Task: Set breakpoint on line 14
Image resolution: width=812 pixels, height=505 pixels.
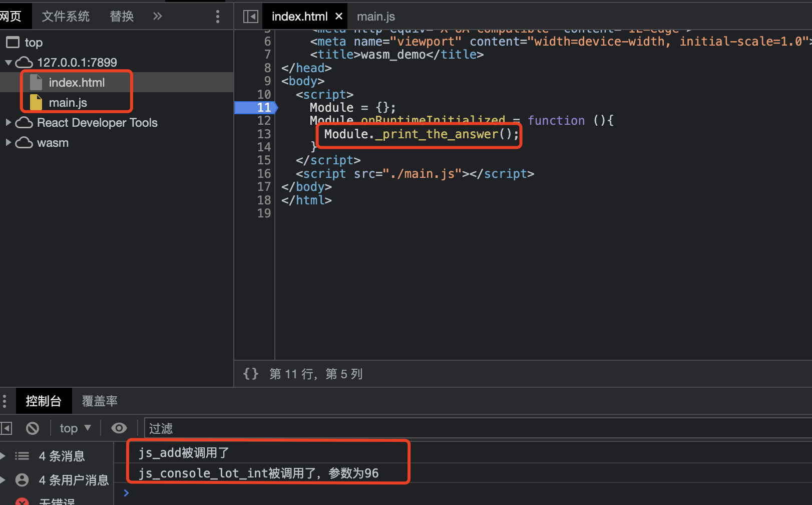Action: (x=264, y=147)
